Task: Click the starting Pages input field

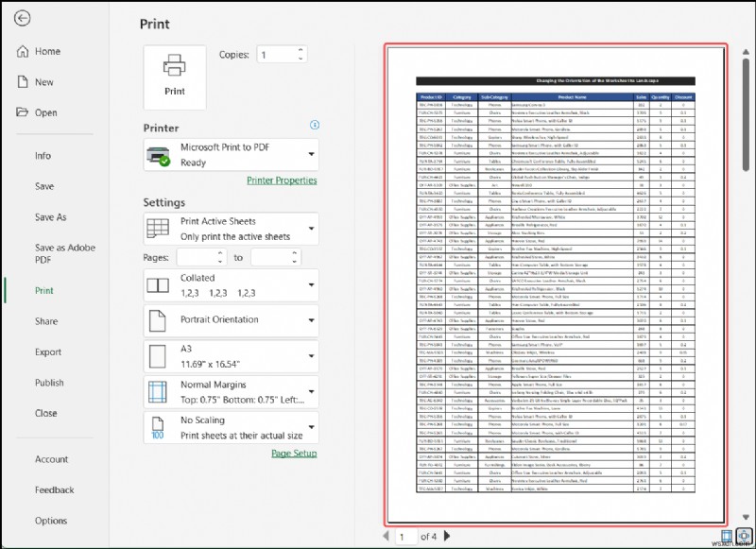Action: [x=197, y=256]
